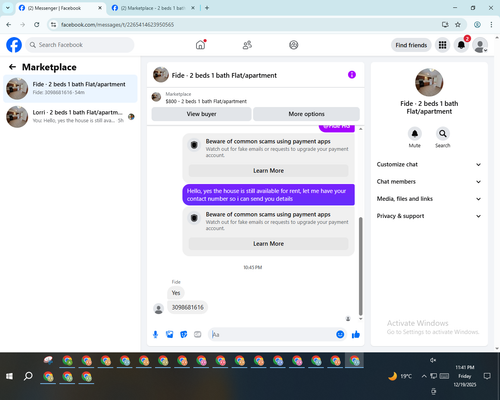
Task: Click the first Learn More scam warning button
Action: (268, 171)
